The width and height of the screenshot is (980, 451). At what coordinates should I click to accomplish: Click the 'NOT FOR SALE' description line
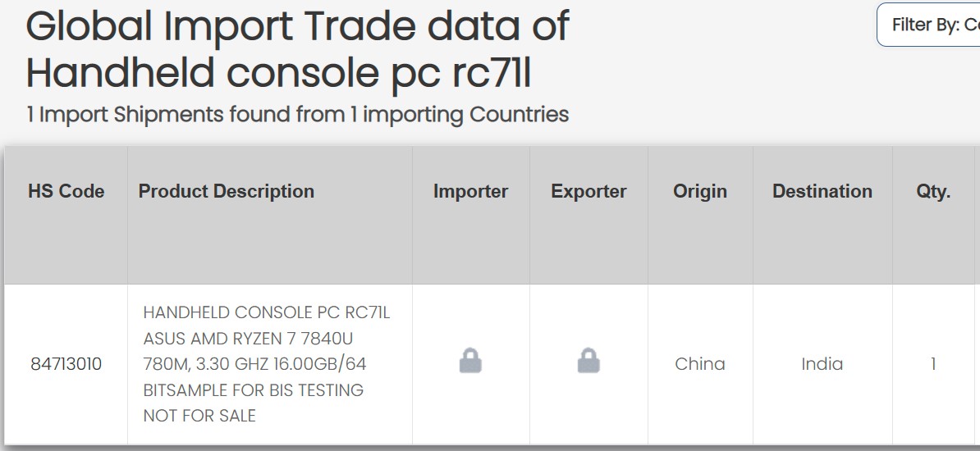click(x=199, y=416)
